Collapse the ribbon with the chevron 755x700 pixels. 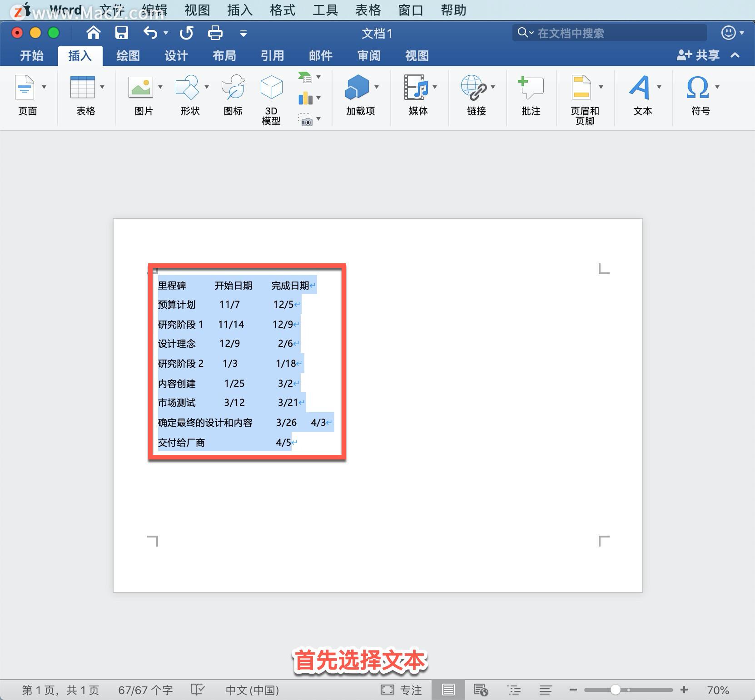click(735, 55)
